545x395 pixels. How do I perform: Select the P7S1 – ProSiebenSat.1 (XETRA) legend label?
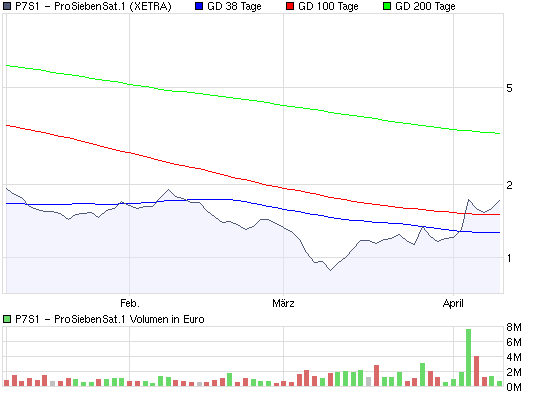(93, 6)
